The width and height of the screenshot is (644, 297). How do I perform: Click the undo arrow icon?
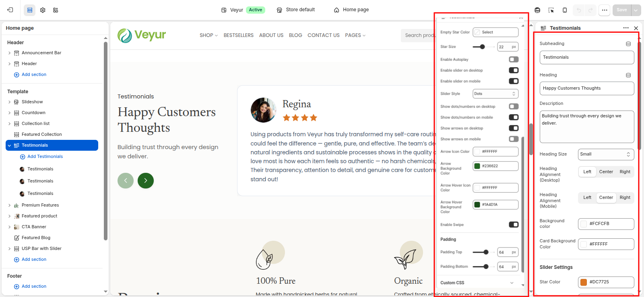pyautogui.click(x=579, y=10)
